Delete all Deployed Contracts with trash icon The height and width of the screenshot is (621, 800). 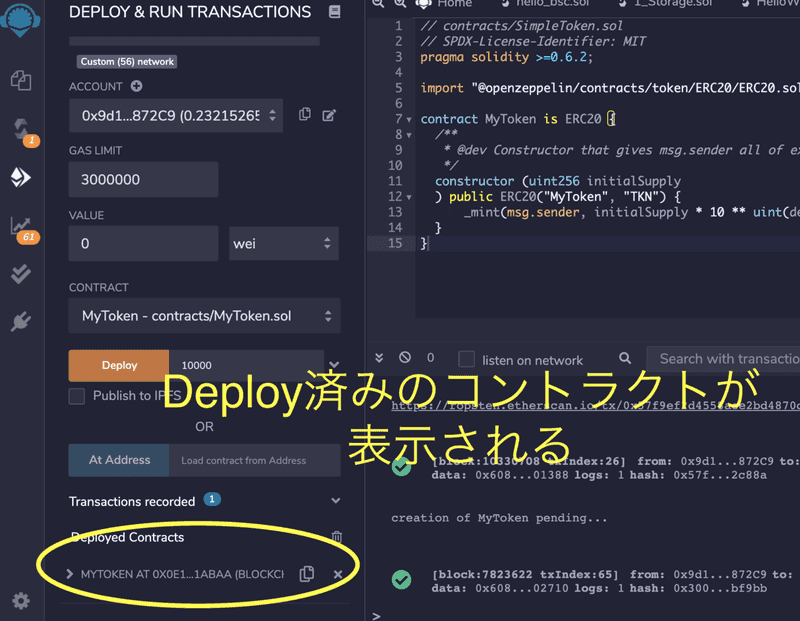pos(337,537)
